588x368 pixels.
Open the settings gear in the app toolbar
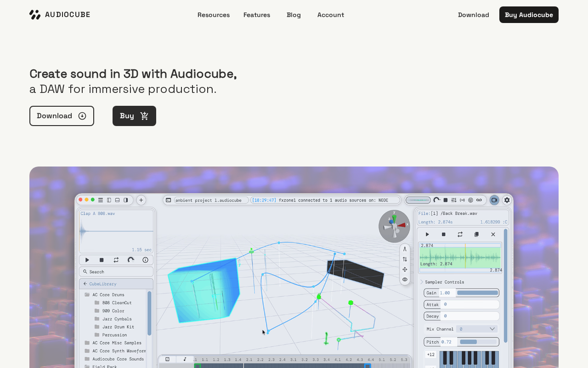pos(507,200)
